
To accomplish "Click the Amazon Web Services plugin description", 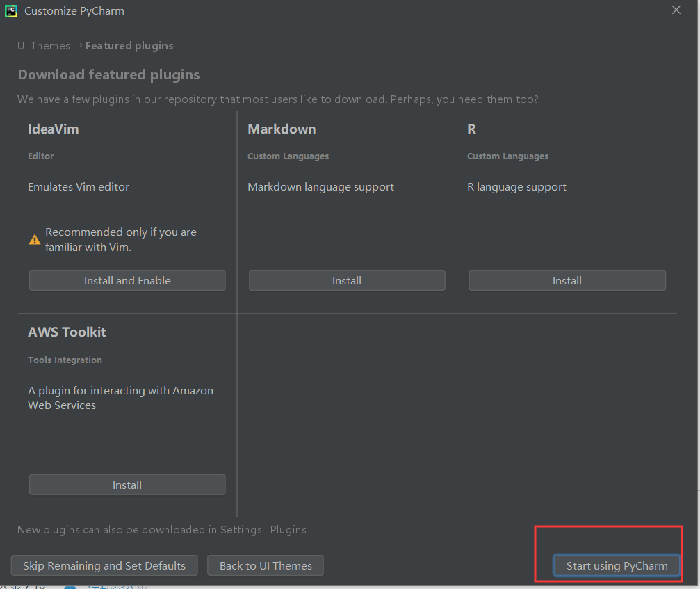I will [120, 398].
